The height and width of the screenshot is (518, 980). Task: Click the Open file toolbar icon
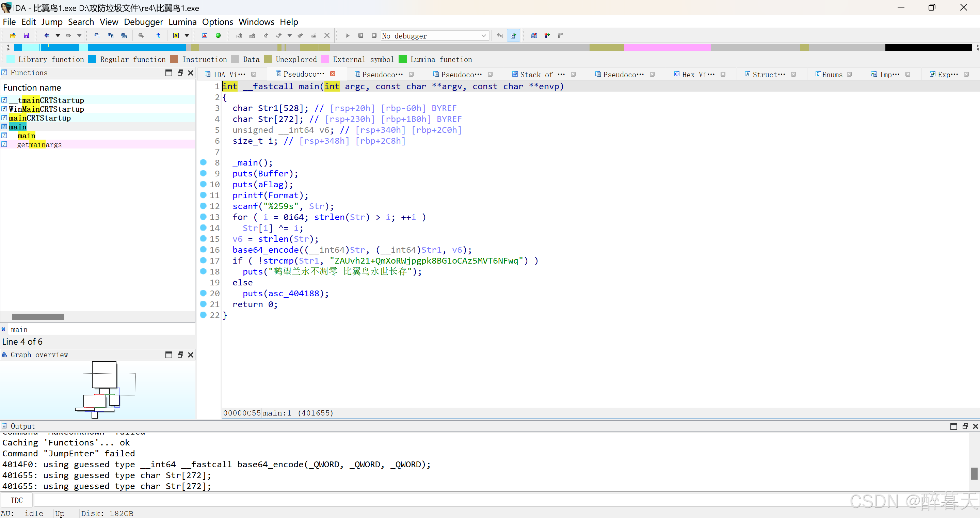pos(13,35)
